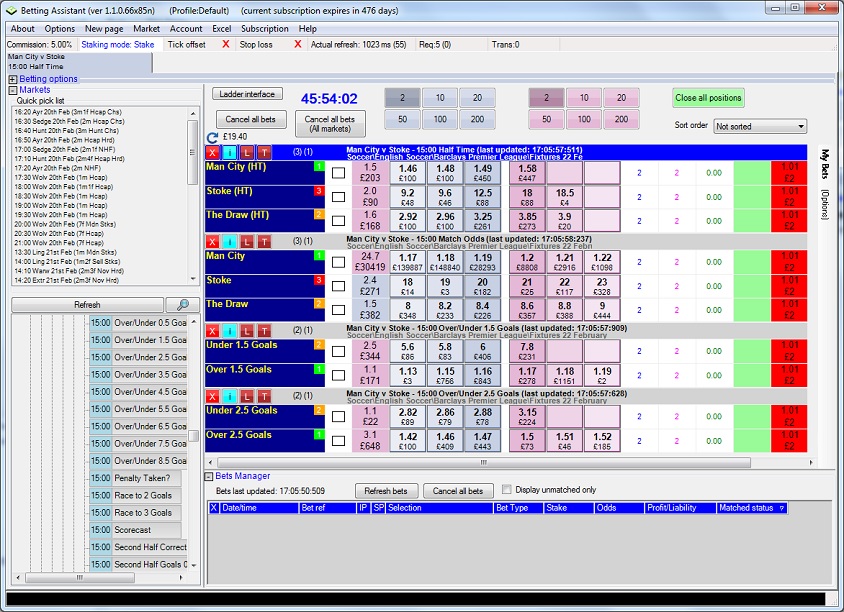Click markets grid scroll-right arrow

(x=811, y=462)
